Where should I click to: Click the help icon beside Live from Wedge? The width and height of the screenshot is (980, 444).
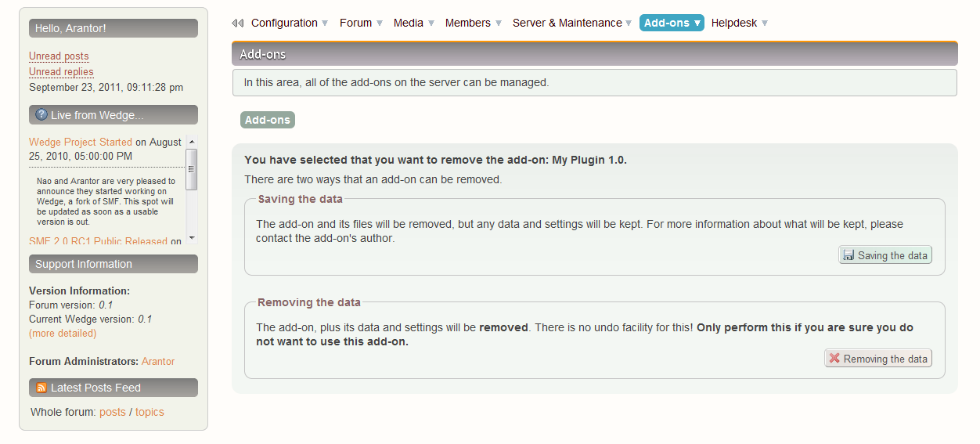click(x=41, y=115)
